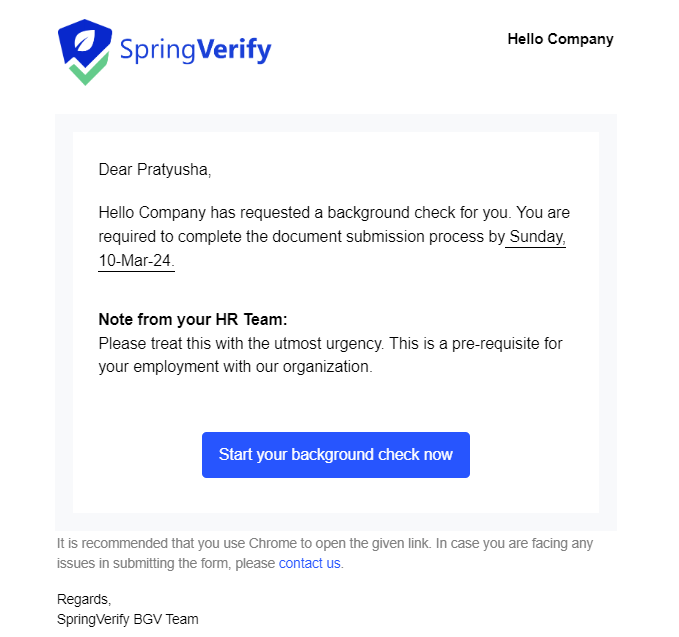Click the "Regards," closing line

coord(84,600)
